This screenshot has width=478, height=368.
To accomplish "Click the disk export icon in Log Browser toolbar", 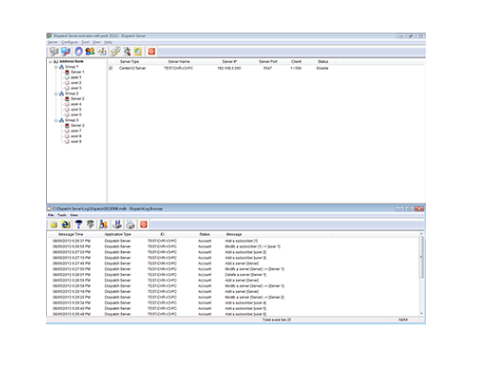I will [x=117, y=225].
